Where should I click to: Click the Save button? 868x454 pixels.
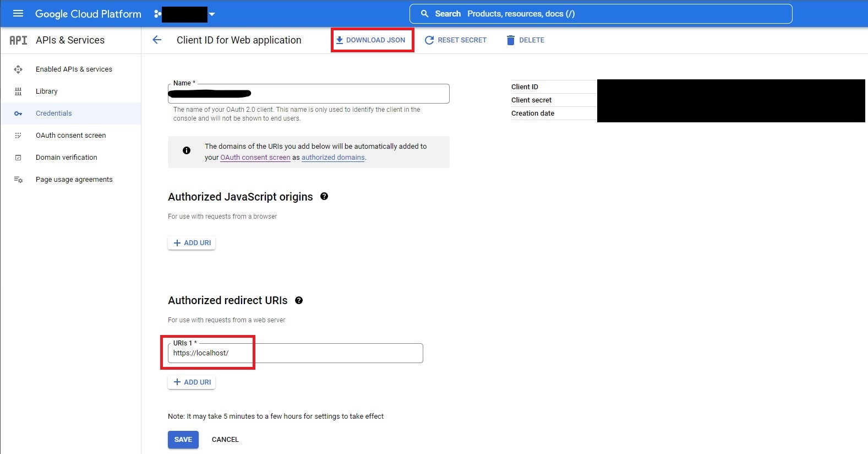[183, 440]
